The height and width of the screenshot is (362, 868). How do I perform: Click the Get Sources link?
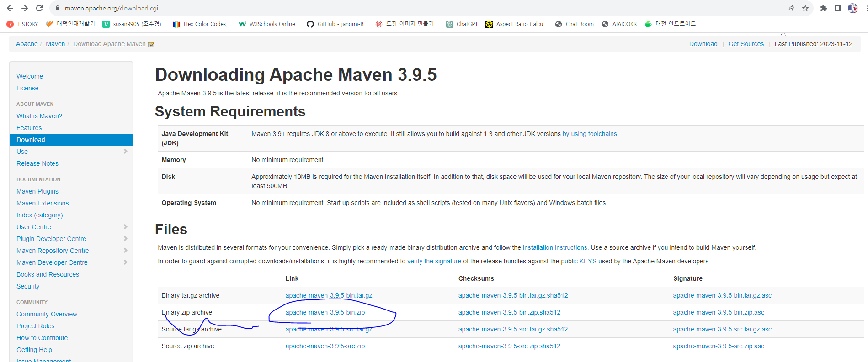click(746, 44)
